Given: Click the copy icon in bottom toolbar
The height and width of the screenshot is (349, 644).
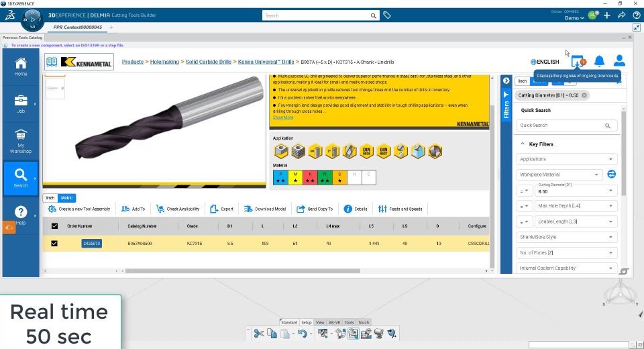Looking at the screenshot, I should [272, 334].
